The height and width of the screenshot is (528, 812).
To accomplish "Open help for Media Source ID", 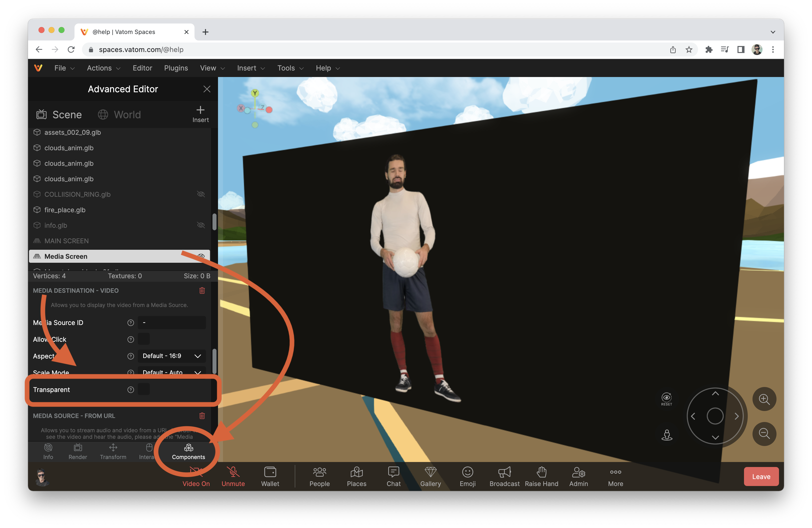I will pos(130,323).
